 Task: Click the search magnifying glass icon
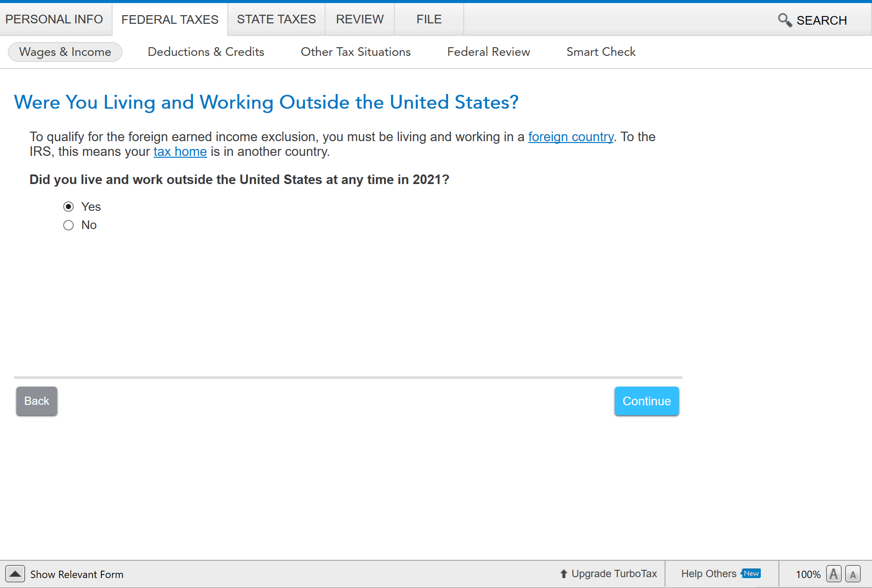785,20
